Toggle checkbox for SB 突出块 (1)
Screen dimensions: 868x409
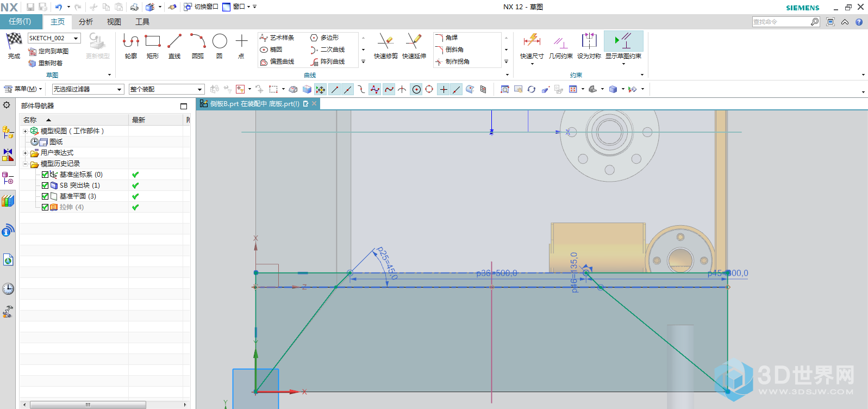pos(45,185)
